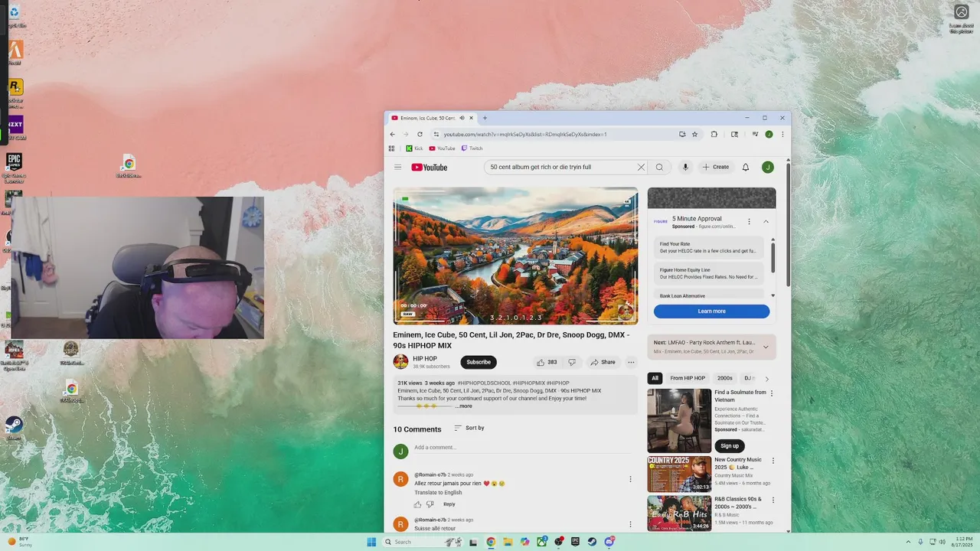Expand video description with ...more
Viewport: 980px width, 551px height.
pyautogui.click(x=463, y=406)
